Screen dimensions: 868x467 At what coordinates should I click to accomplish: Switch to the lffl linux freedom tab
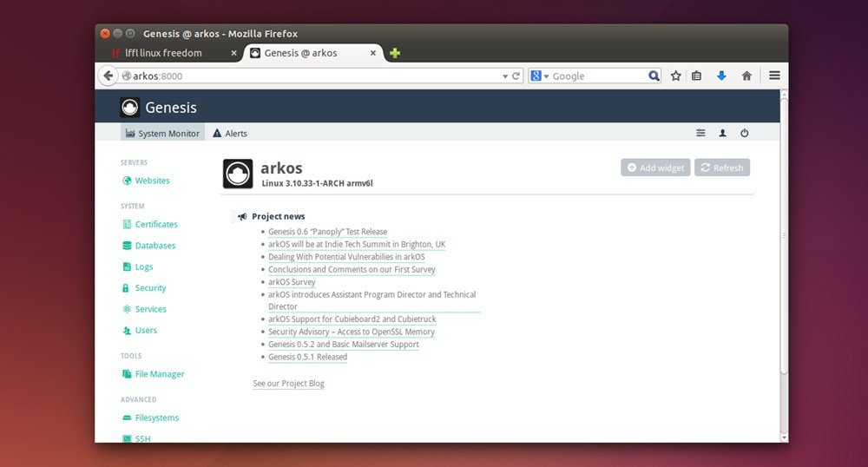click(163, 53)
